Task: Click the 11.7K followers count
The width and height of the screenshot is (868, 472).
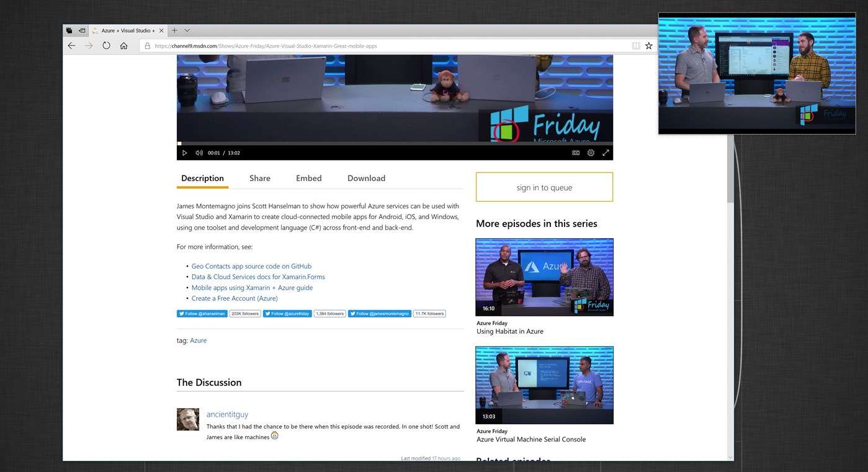Action: (429, 314)
